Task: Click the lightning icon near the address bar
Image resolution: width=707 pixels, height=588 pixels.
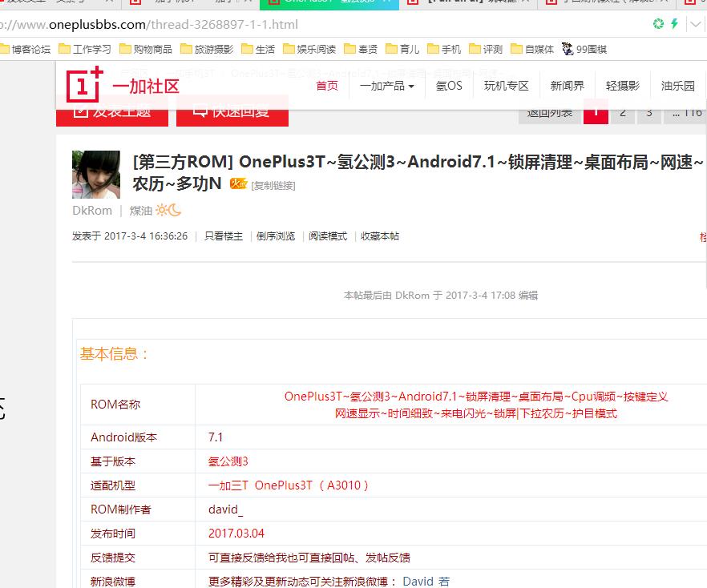Action: (x=676, y=25)
